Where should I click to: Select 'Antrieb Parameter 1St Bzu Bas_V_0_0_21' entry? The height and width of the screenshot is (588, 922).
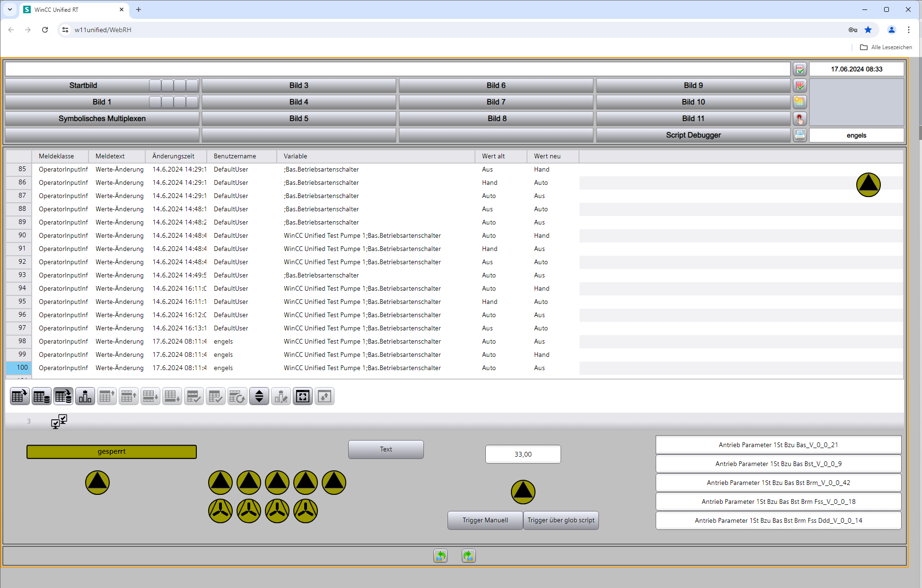(778, 445)
